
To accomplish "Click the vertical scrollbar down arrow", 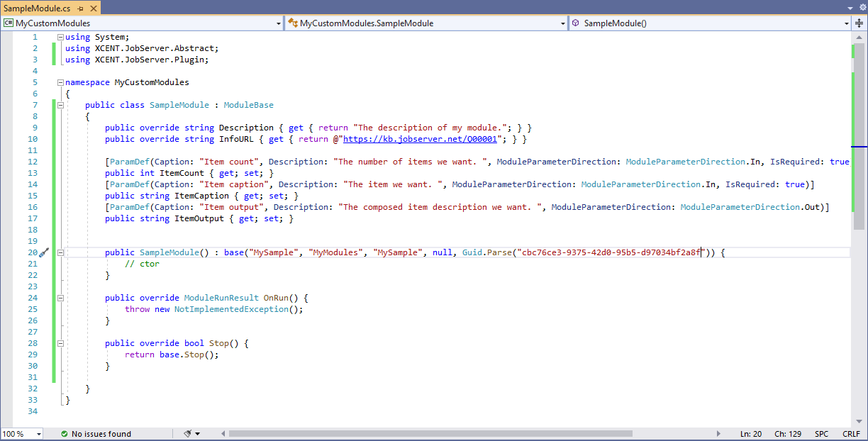I will point(859,421).
